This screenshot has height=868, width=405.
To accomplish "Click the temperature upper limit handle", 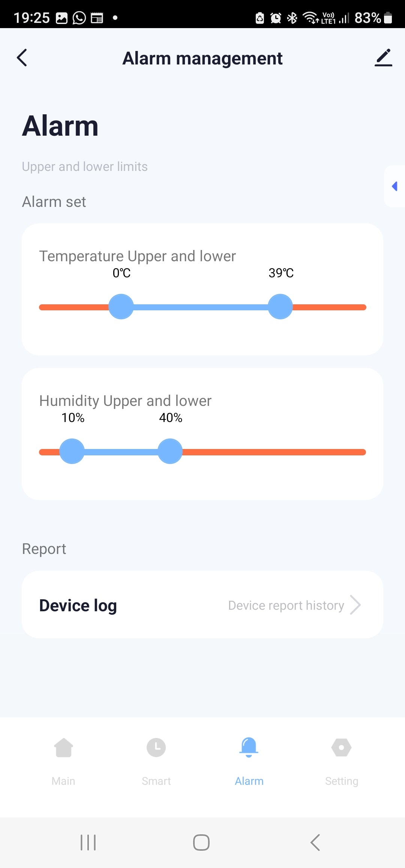I will (280, 307).
